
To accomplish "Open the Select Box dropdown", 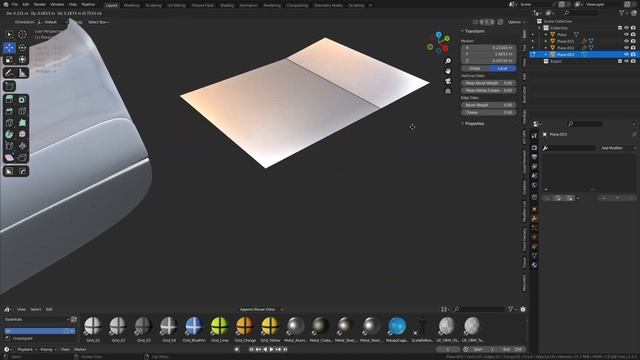I will (98, 22).
